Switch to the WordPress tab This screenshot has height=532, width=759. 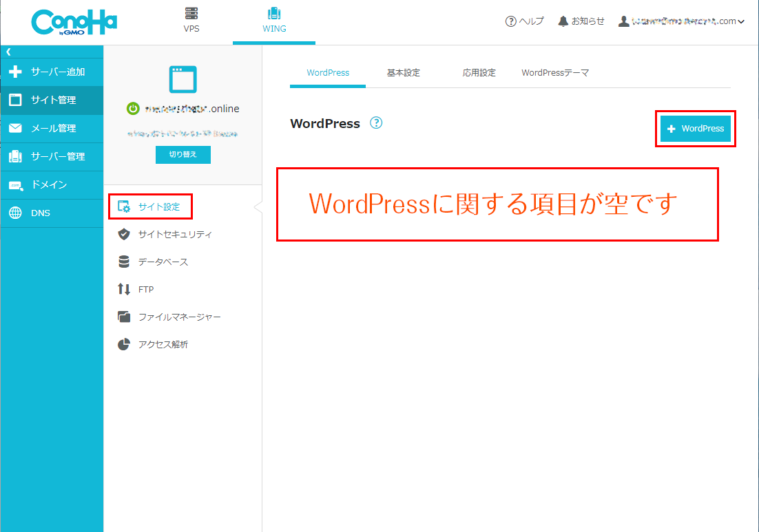328,73
